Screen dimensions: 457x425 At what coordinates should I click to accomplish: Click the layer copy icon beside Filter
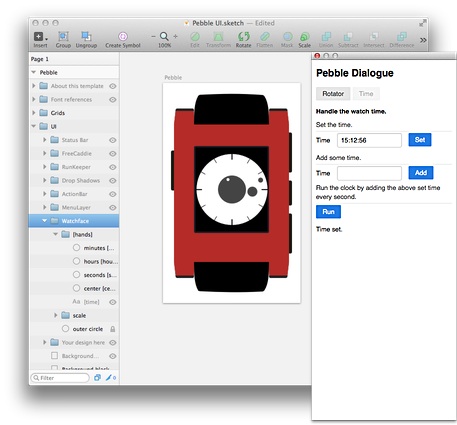point(97,378)
